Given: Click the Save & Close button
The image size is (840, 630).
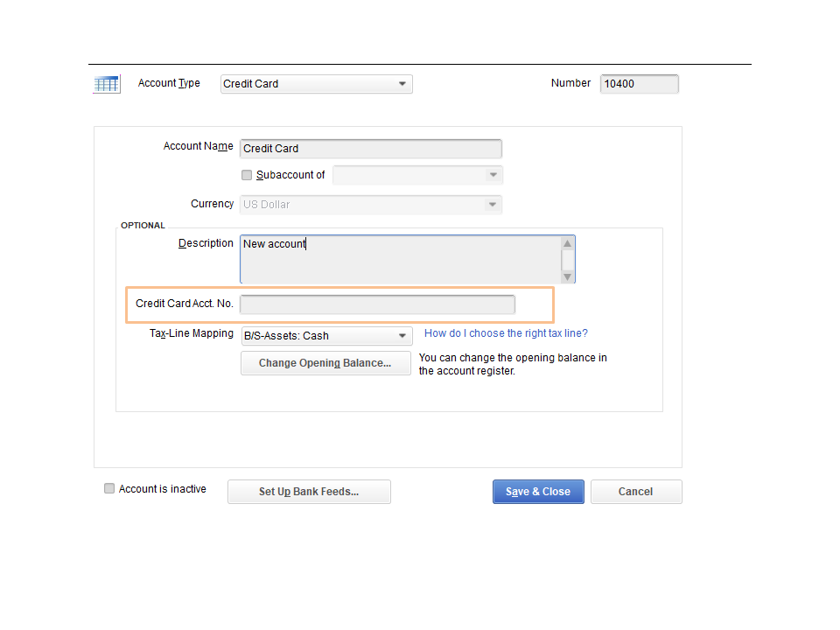Looking at the screenshot, I should [538, 492].
